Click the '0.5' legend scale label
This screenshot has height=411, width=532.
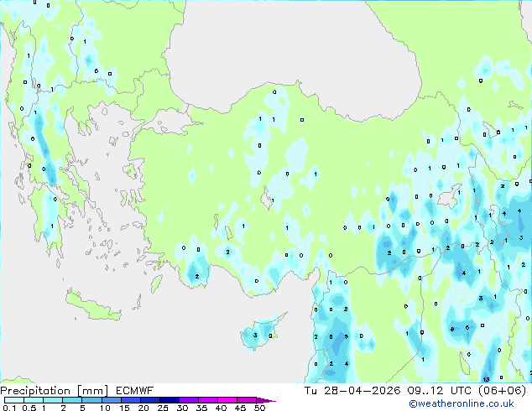[29, 408]
